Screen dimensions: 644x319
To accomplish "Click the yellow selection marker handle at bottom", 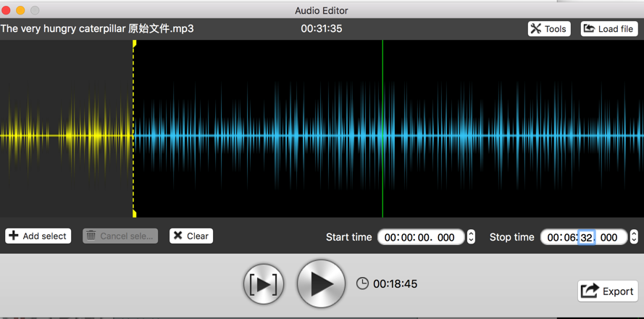I will 134,213.
